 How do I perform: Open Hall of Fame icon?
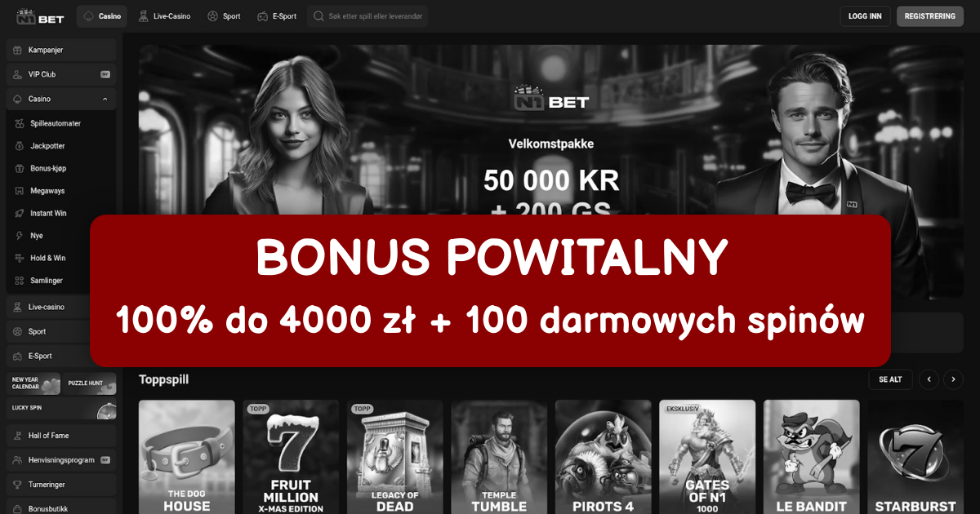(17, 436)
